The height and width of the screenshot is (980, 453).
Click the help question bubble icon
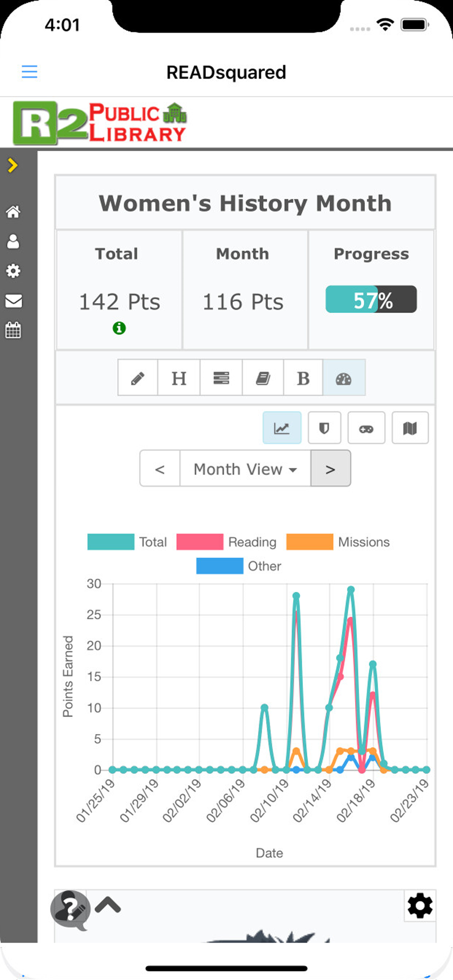pyautogui.click(x=70, y=909)
